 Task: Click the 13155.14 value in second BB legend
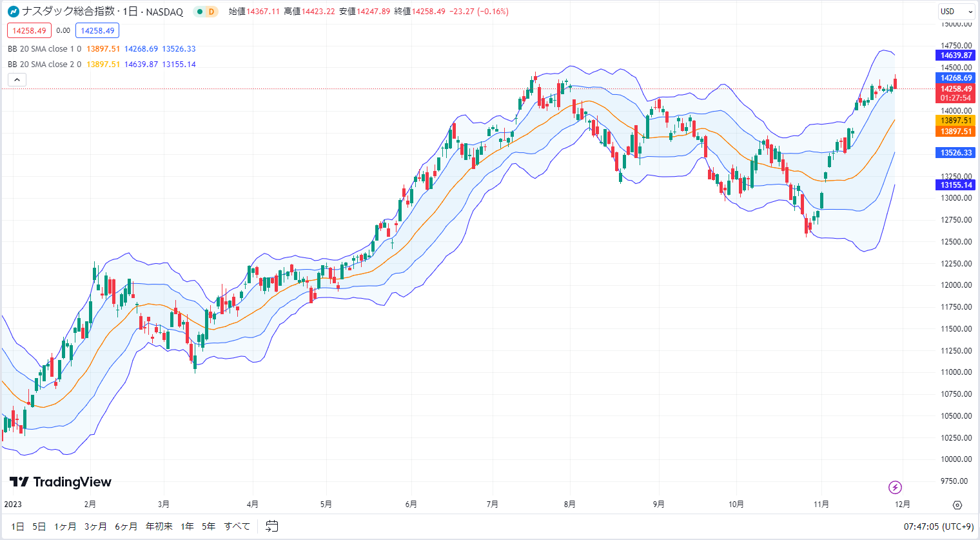pyautogui.click(x=179, y=65)
